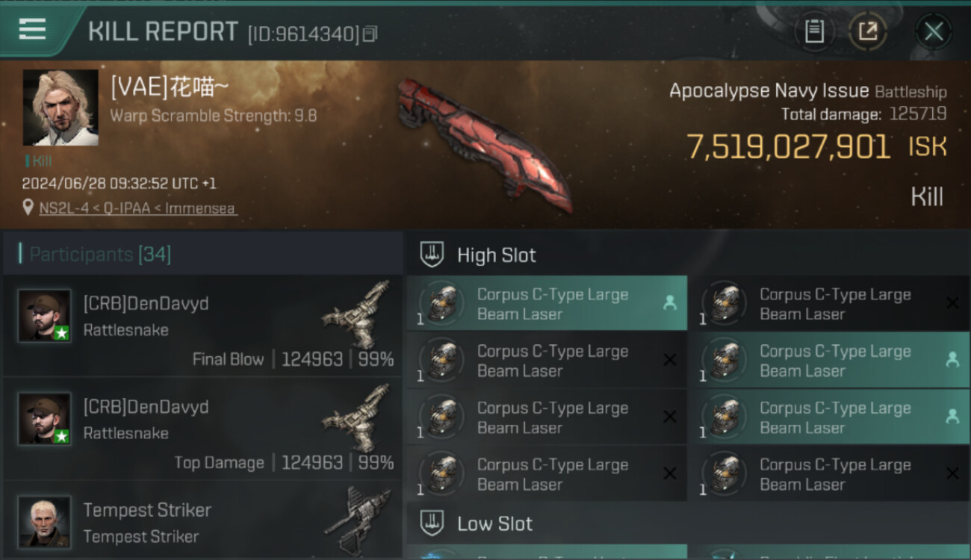The image size is (971, 560).
Task: Open the clipboard report icon
Action: tap(814, 31)
